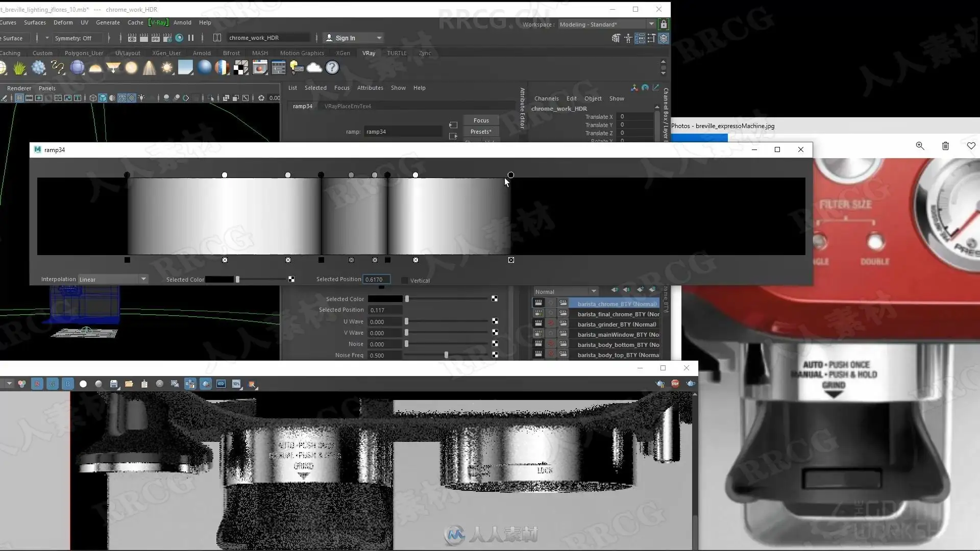Select the V-Ray dome light icon
The width and height of the screenshot is (980, 551).
(95, 67)
